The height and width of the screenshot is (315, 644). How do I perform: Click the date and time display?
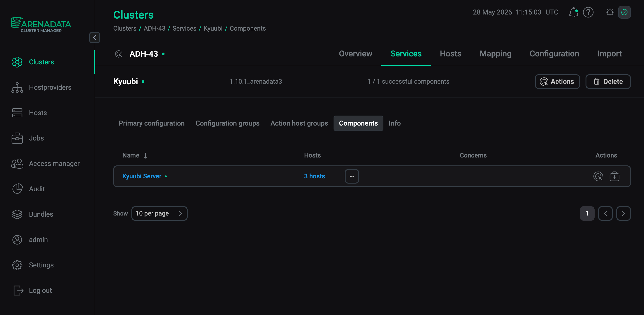[516, 12]
